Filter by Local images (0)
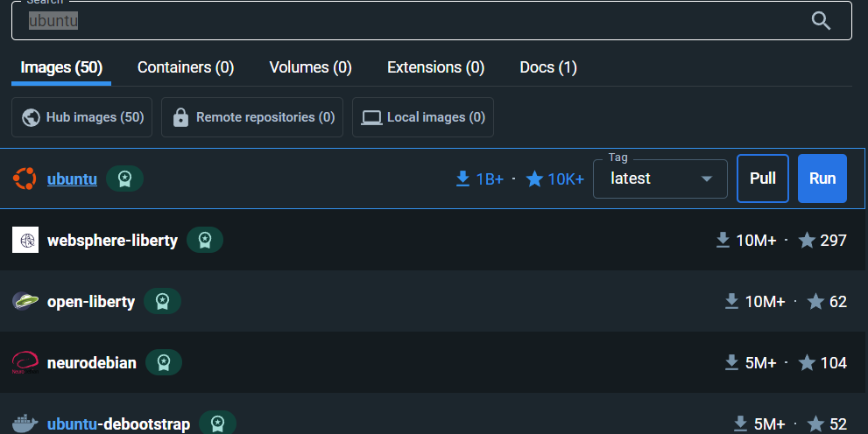 (423, 117)
